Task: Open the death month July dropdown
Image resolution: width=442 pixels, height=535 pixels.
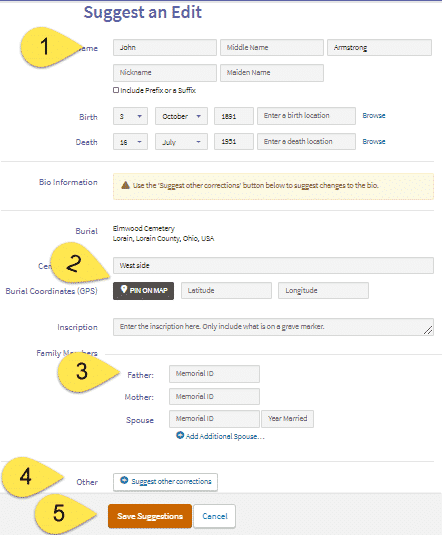Action: click(x=181, y=142)
